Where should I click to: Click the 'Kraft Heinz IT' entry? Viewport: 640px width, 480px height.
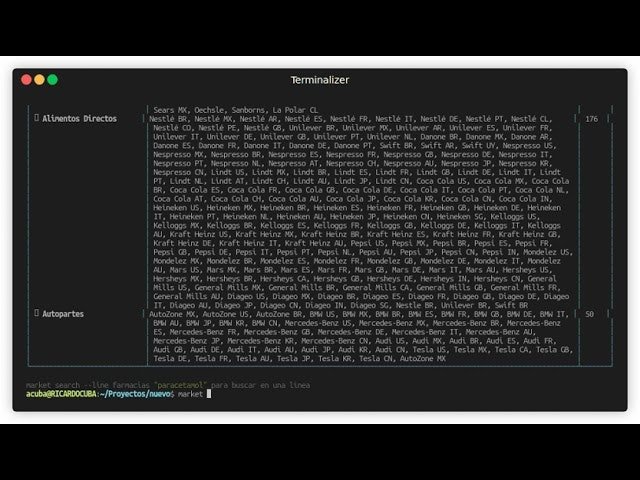(x=248, y=243)
